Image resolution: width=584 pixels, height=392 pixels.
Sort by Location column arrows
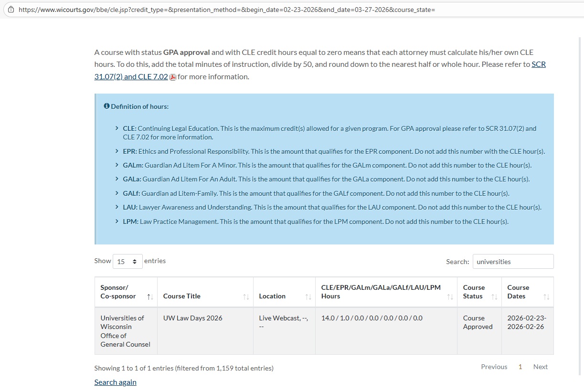(x=308, y=297)
